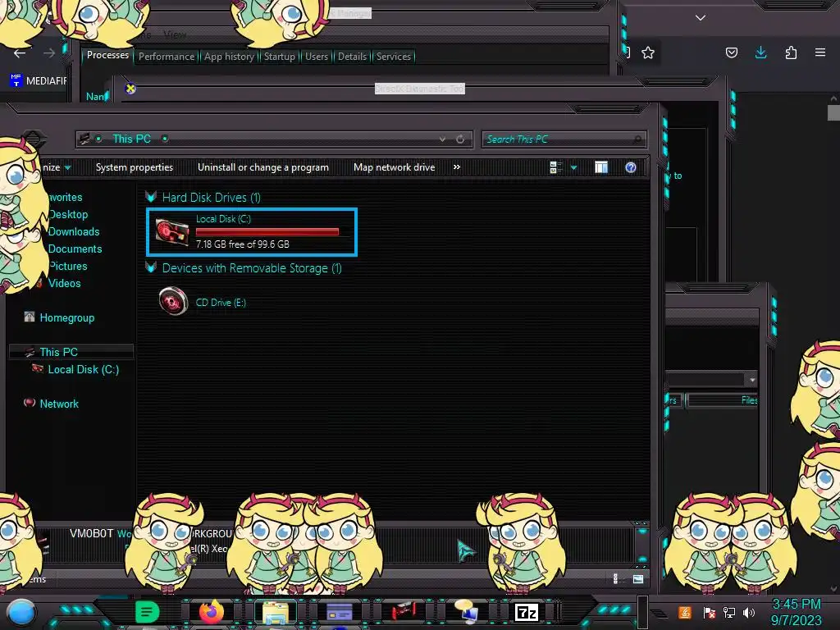
Task: Go back in the Firefox window
Action: tap(20, 53)
